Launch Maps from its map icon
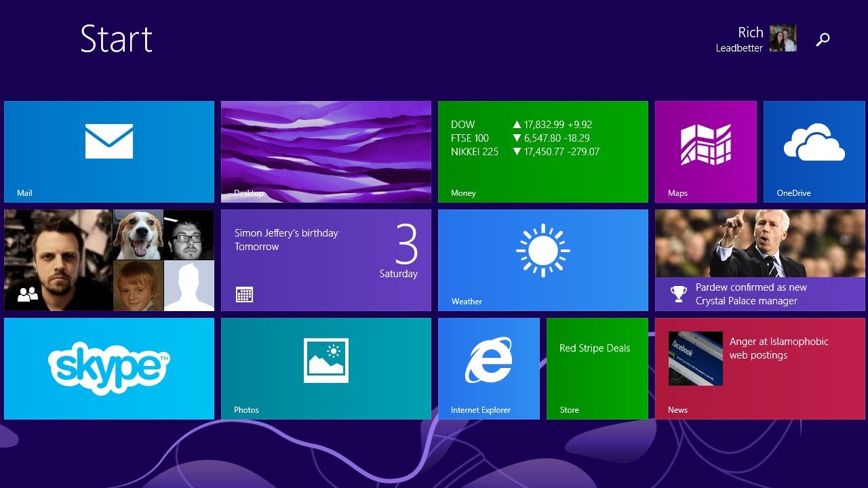 [x=705, y=144]
